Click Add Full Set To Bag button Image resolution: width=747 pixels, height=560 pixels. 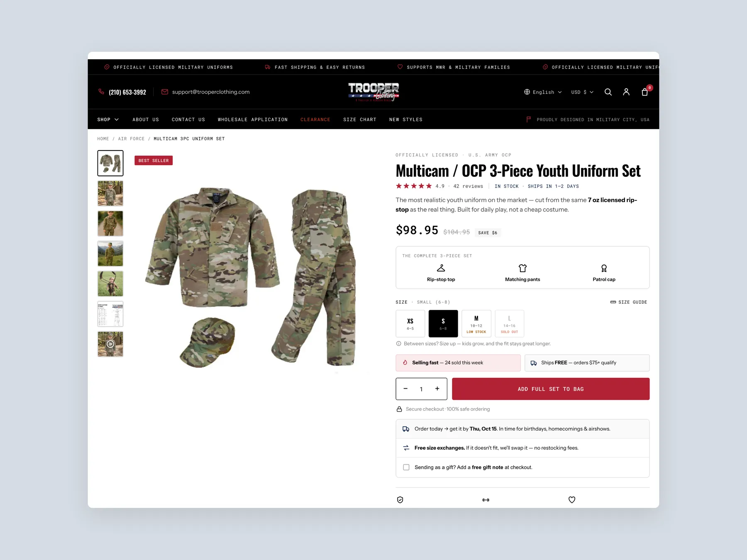(551, 389)
